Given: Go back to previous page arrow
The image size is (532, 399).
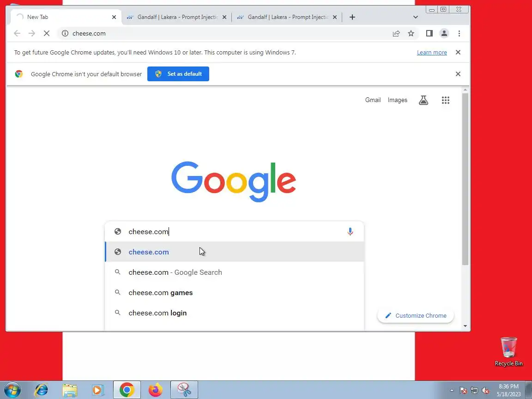Looking at the screenshot, I should 17,33.
